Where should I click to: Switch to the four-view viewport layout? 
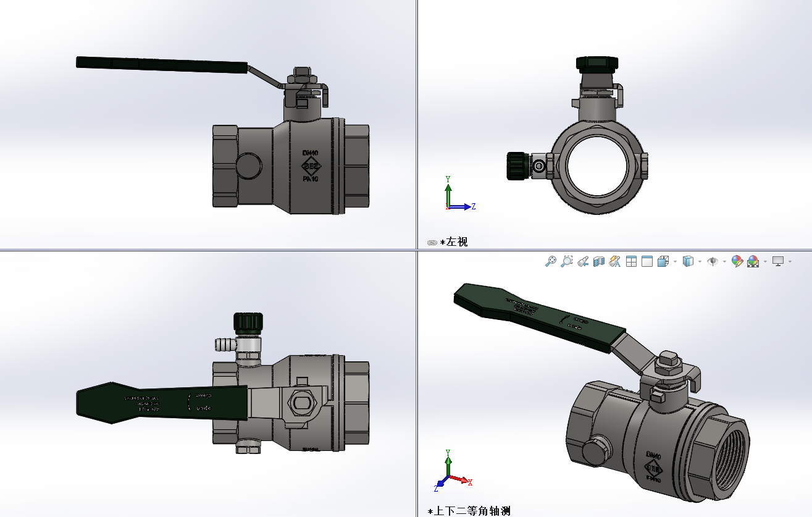click(x=631, y=261)
